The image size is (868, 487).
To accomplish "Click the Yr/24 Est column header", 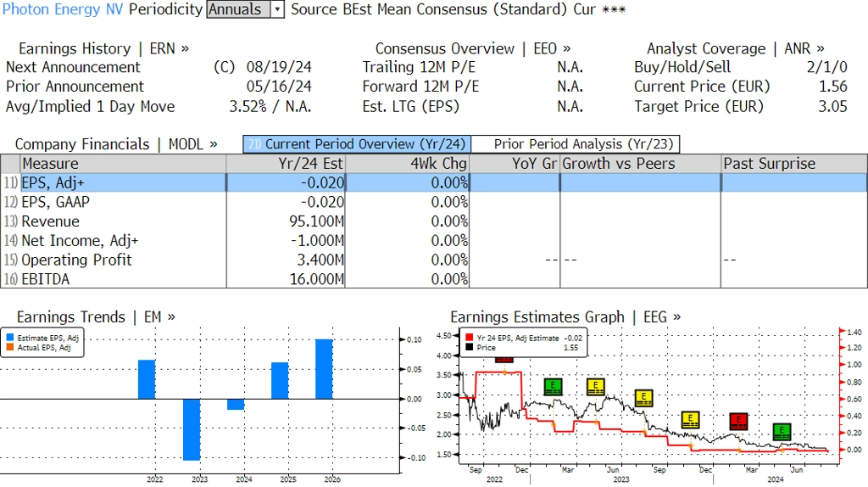I will point(286,164).
